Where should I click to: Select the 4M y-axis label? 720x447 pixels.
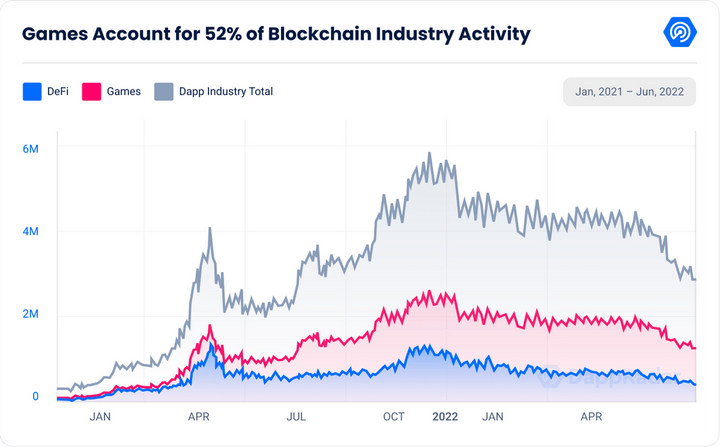point(31,231)
